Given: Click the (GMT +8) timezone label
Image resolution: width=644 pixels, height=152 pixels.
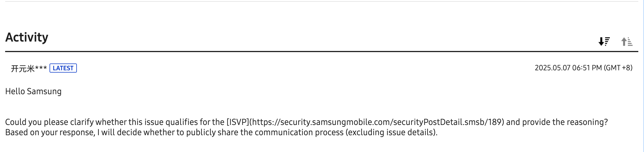Looking at the screenshot, I should click(618, 68).
